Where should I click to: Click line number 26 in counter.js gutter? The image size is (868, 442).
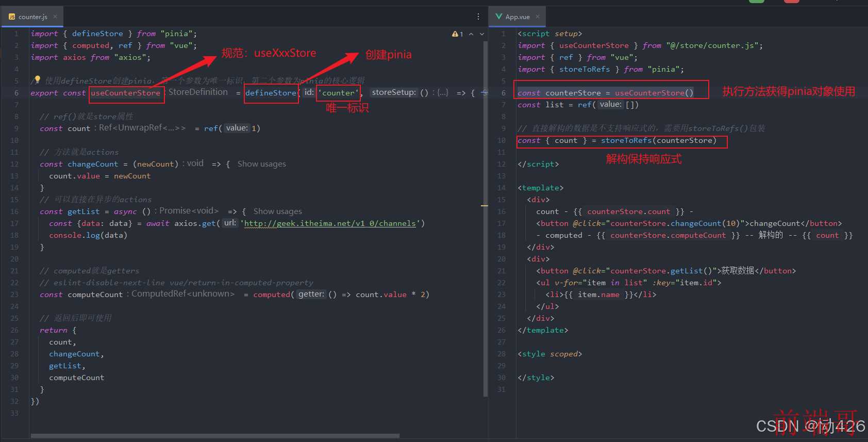coord(14,330)
